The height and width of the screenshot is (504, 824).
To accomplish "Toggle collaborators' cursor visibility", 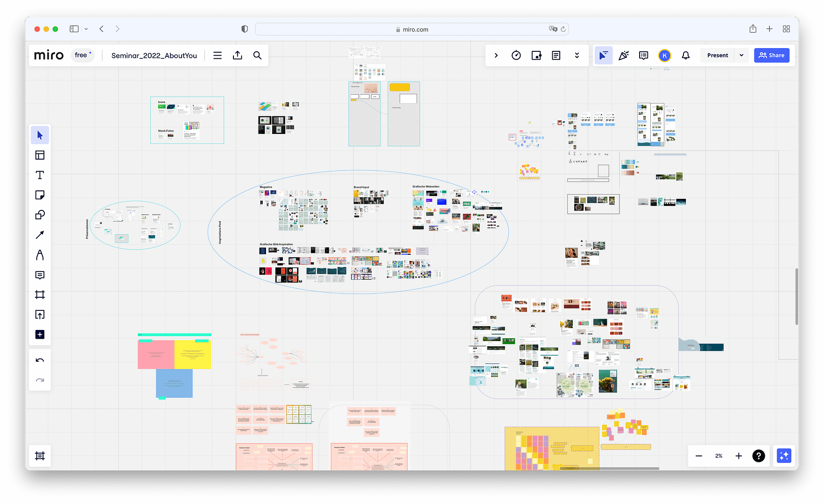I will (604, 55).
